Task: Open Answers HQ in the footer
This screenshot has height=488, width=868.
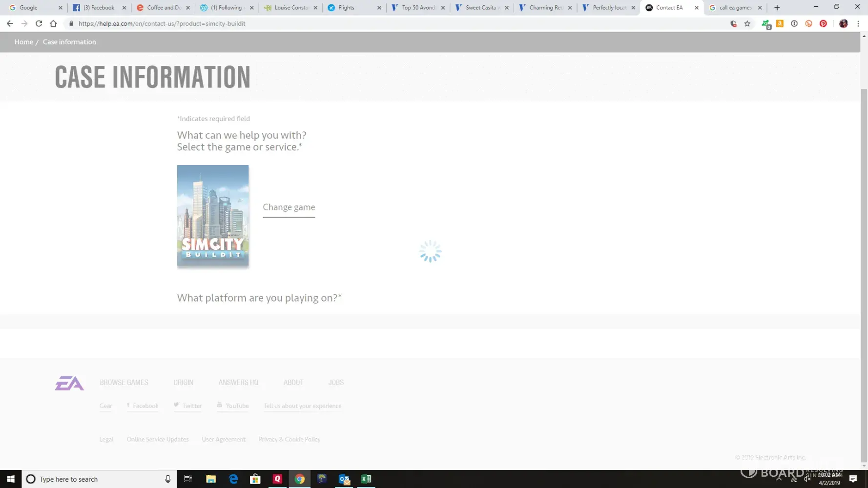Action: point(238,383)
